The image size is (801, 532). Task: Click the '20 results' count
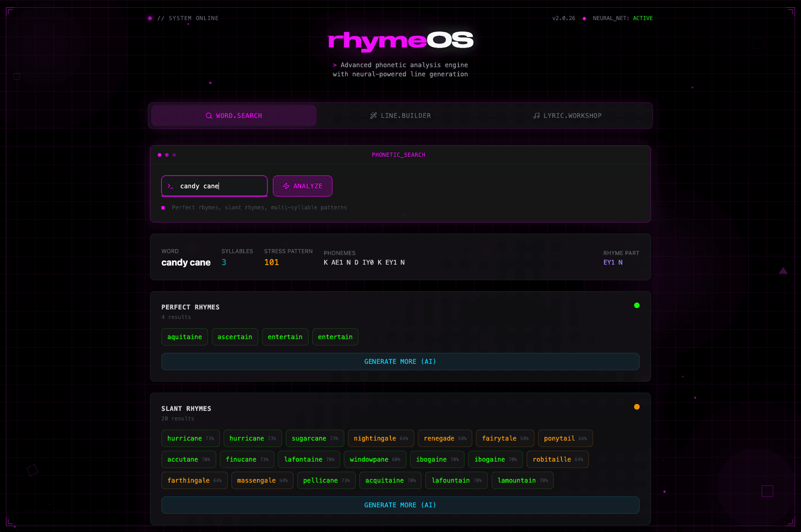178,419
